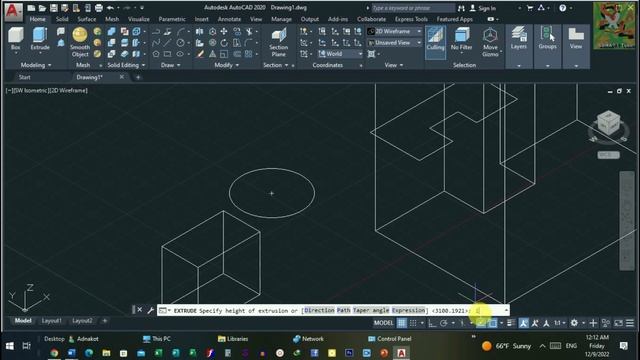Screen dimensions: 640x360
Task: Choose Taper angle command option
Action: pyautogui.click(x=371, y=311)
